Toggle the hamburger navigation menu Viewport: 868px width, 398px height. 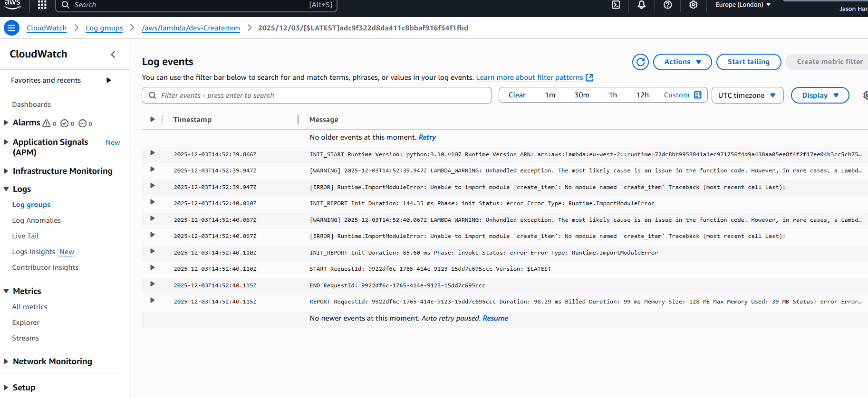pos(11,28)
